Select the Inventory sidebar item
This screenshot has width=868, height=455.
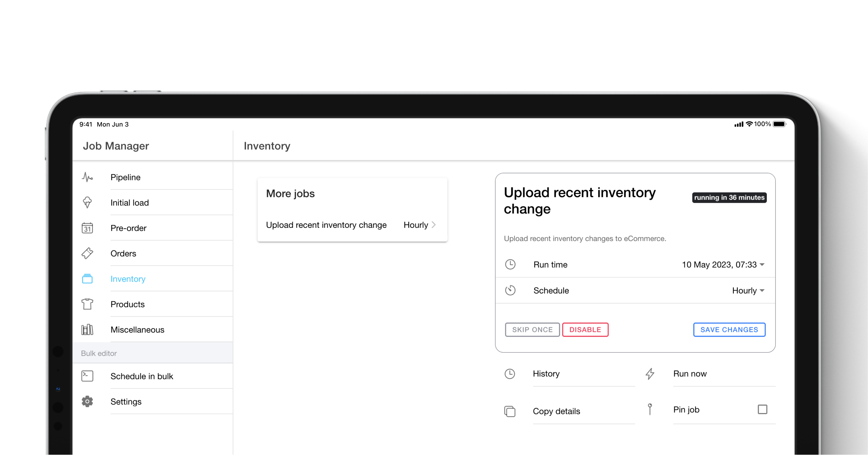tap(153, 278)
